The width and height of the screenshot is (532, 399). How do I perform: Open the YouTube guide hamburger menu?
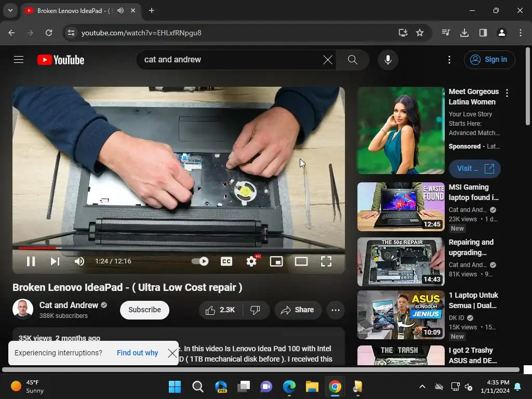[x=19, y=60]
